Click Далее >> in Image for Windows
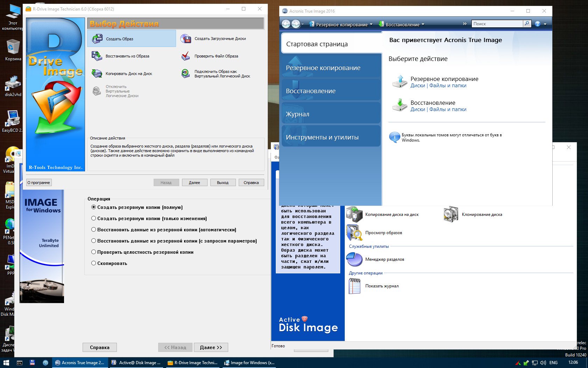 click(x=211, y=347)
